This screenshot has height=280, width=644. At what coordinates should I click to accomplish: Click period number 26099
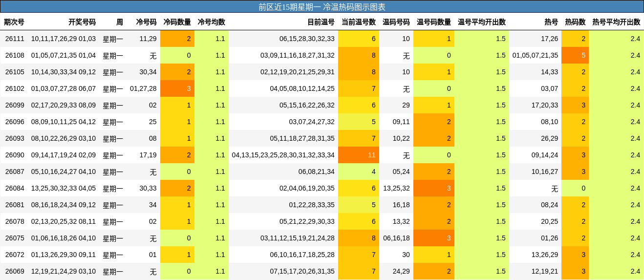(x=15, y=105)
